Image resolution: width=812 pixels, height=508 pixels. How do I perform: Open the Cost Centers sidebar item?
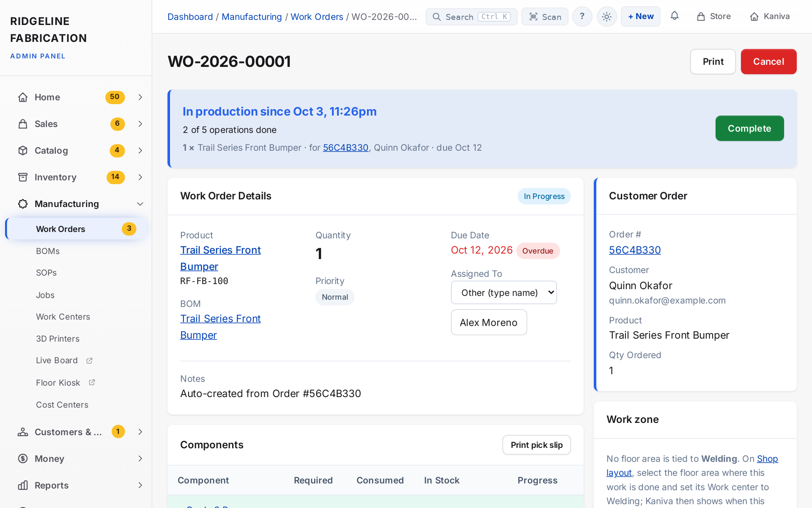tap(62, 405)
